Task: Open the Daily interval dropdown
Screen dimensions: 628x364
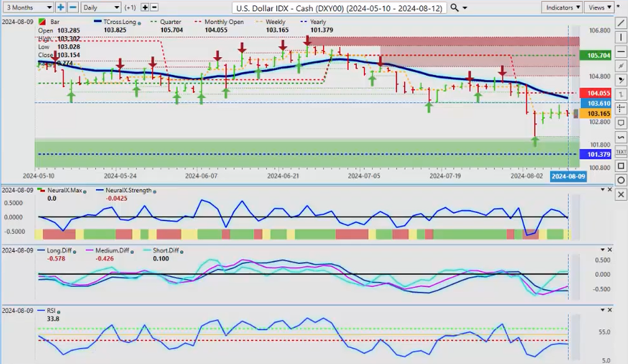Action: click(100, 7)
